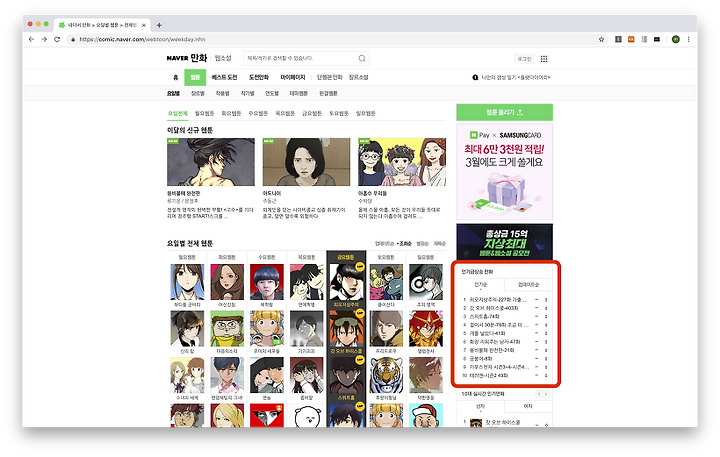Bookmark page with the star icon

click(601, 39)
